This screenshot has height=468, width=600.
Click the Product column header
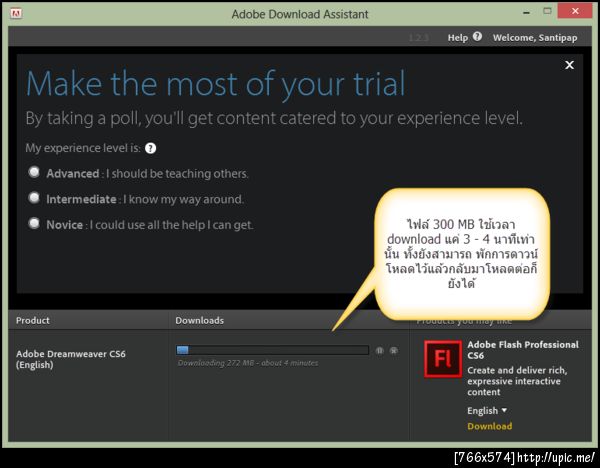(x=33, y=320)
